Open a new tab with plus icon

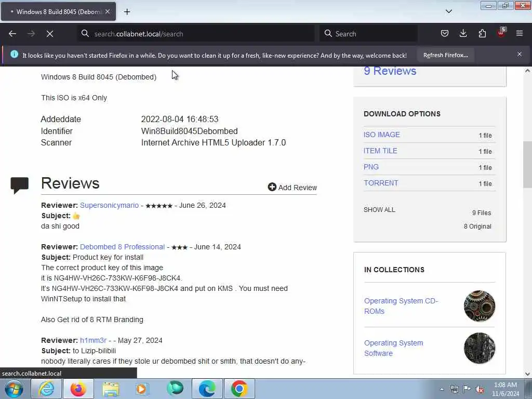[x=127, y=12]
